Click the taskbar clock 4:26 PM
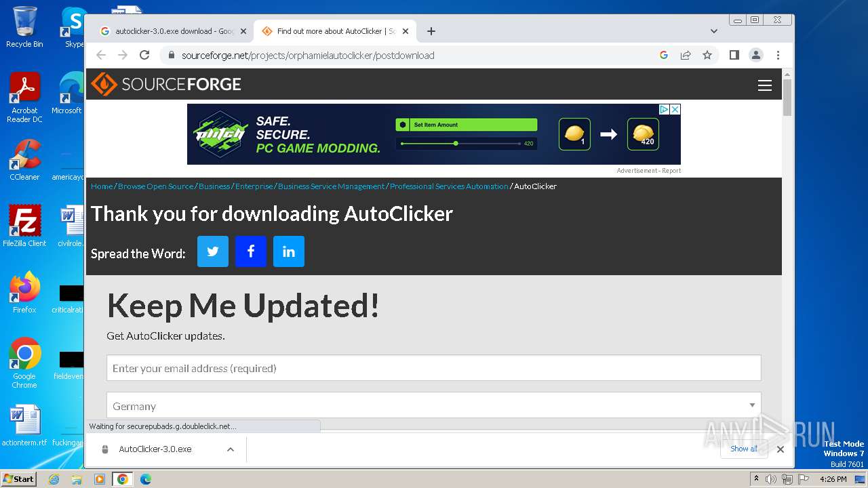This screenshot has height=488, width=868. coord(833,479)
